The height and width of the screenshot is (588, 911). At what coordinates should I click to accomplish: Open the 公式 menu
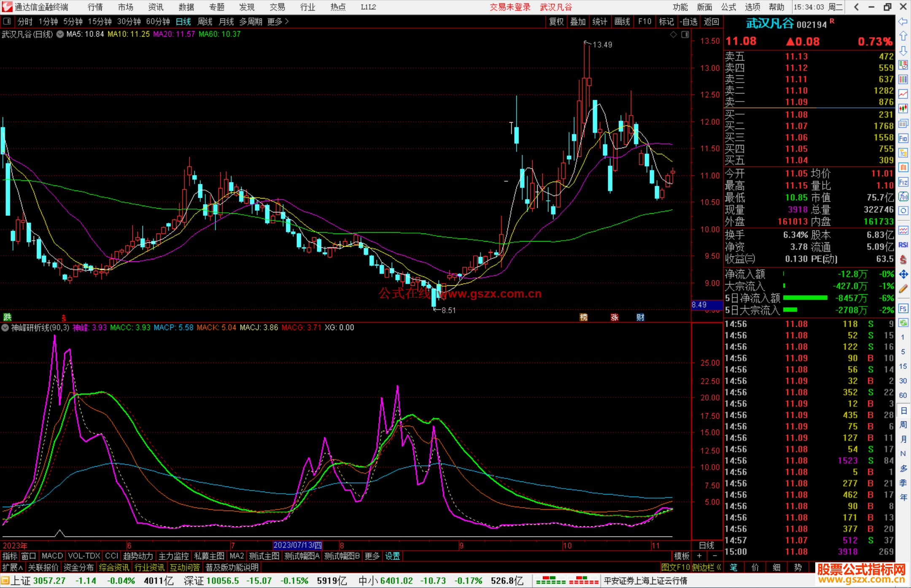[x=728, y=7]
